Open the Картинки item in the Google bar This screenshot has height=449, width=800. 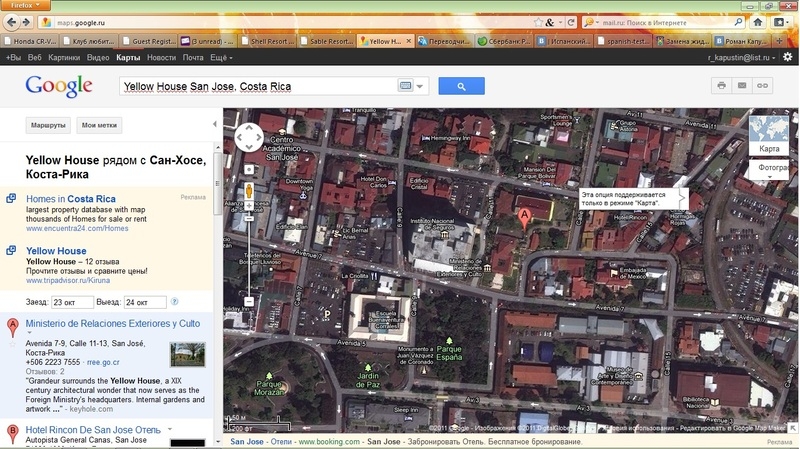click(x=64, y=58)
